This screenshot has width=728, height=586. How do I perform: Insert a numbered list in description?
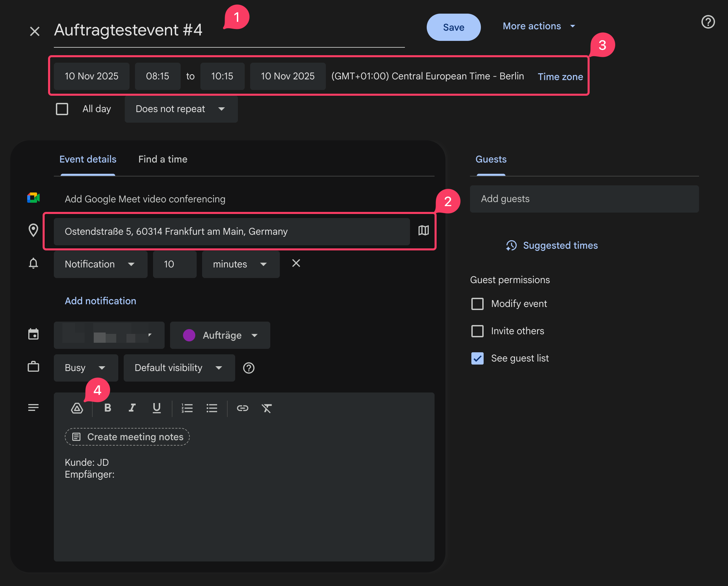(x=187, y=408)
